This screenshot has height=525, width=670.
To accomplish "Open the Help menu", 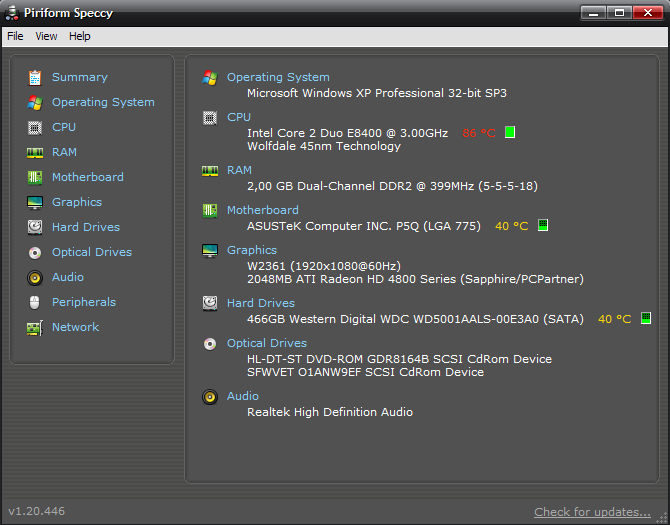I will pos(79,36).
